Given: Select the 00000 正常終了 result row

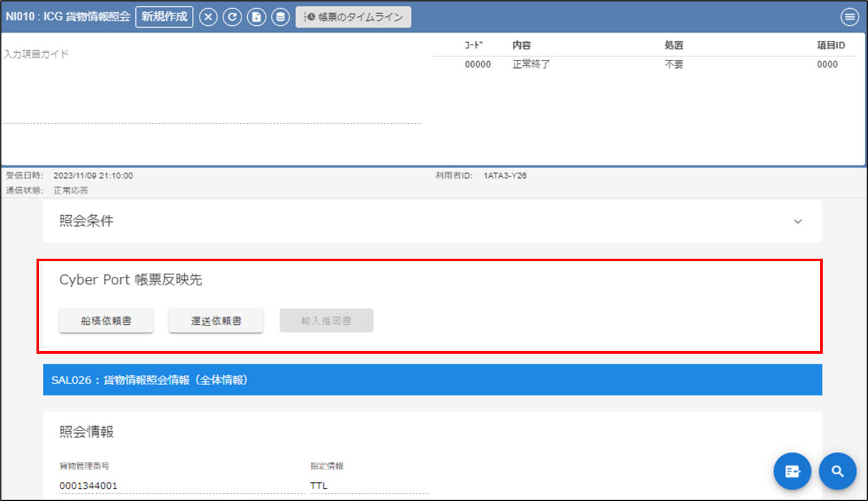Looking at the screenshot, I should [644, 64].
